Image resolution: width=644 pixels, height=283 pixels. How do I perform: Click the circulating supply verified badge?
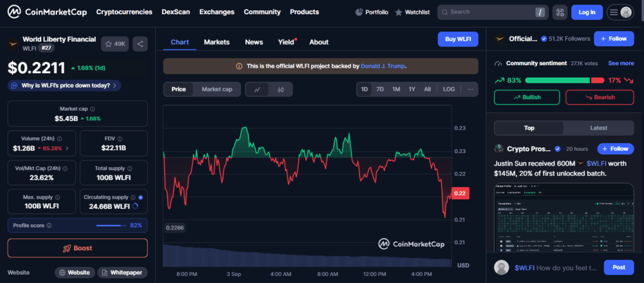(140, 197)
